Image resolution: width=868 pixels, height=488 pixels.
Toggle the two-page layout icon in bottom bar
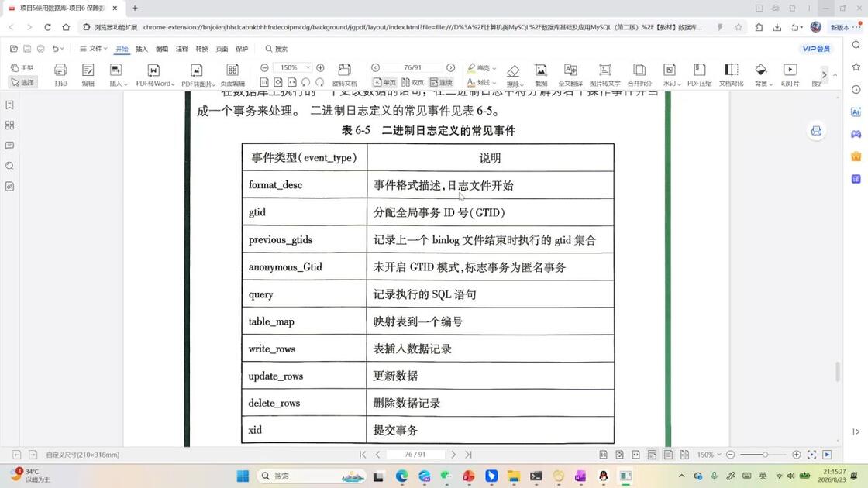(x=685, y=454)
